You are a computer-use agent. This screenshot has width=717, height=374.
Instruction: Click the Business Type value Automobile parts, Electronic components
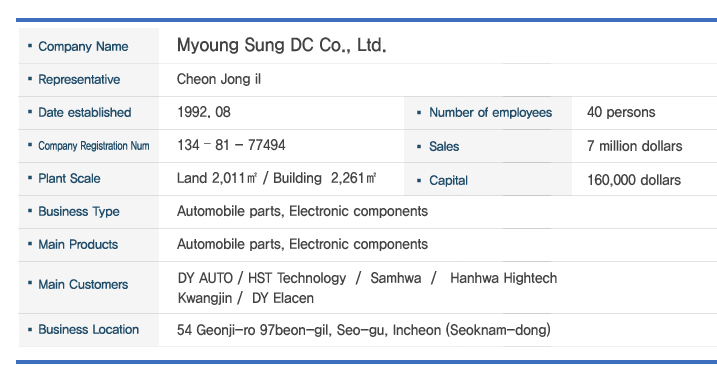click(x=303, y=211)
